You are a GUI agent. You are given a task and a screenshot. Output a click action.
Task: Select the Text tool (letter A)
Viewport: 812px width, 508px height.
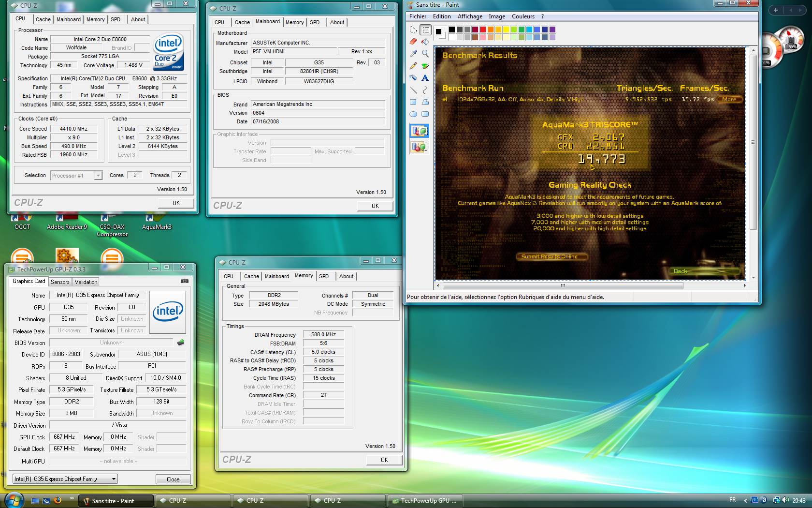tap(425, 78)
